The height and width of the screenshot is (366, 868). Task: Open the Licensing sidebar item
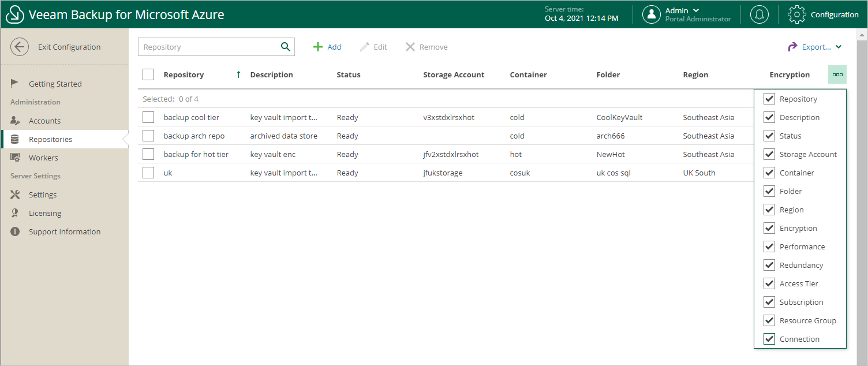point(65,213)
